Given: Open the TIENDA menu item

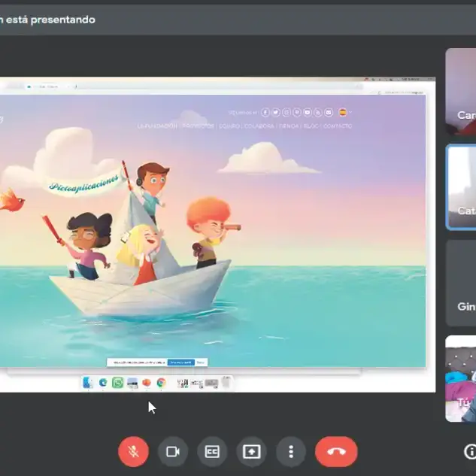Looking at the screenshot, I should pyautogui.click(x=289, y=126).
